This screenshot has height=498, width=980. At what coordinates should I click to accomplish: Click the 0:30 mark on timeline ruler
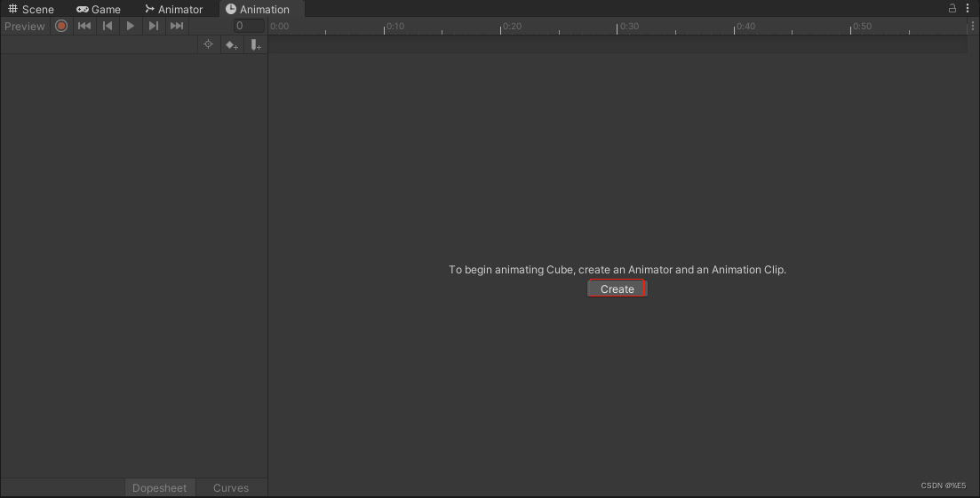click(x=628, y=27)
